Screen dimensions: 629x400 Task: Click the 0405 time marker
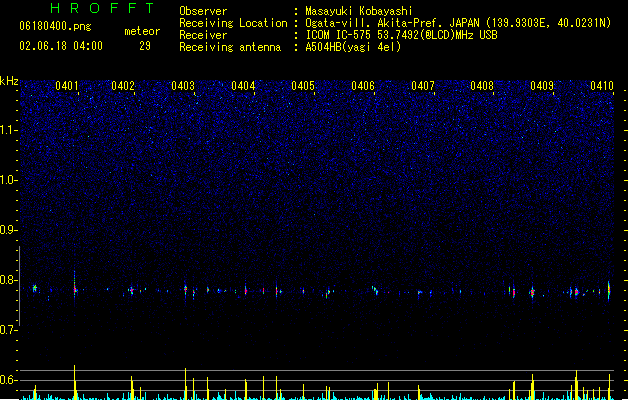point(303,86)
